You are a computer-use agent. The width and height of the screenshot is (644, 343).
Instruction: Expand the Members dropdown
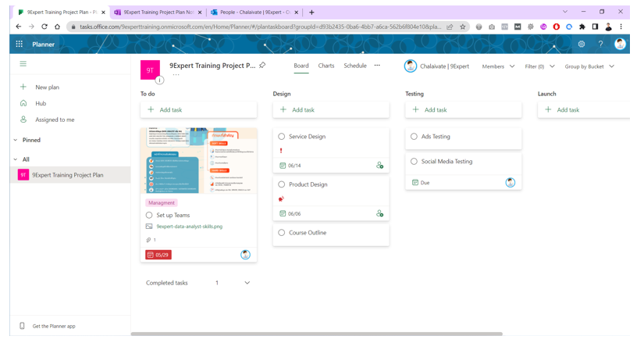pyautogui.click(x=498, y=66)
